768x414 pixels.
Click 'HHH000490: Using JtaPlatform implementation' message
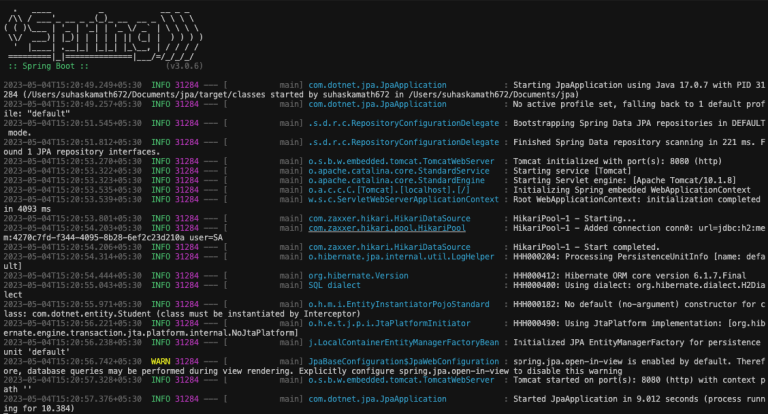[x=618, y=323]
